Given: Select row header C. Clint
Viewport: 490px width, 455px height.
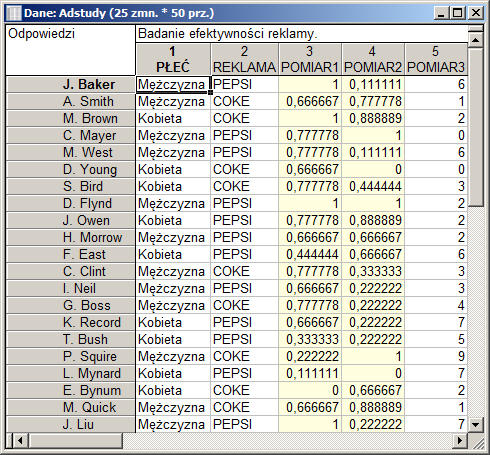Looking at the screenshot, I should [70, 272].
